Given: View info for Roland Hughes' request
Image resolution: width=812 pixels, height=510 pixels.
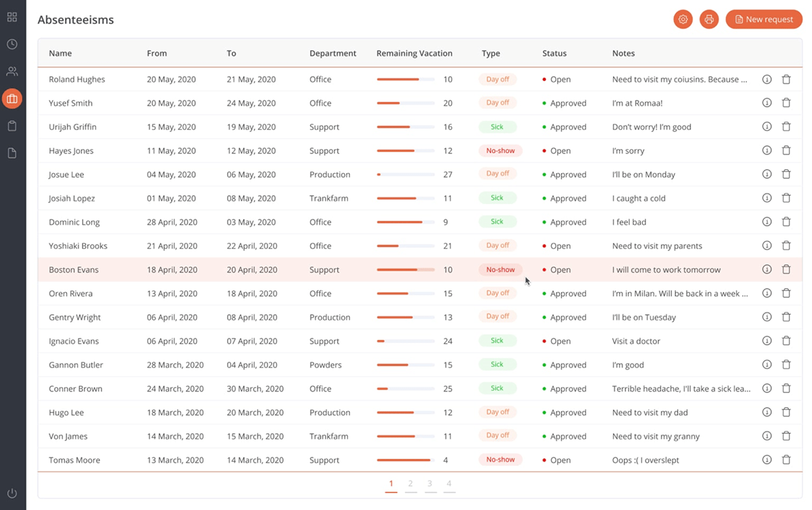Looking at the screenshot, I should 766,79.
